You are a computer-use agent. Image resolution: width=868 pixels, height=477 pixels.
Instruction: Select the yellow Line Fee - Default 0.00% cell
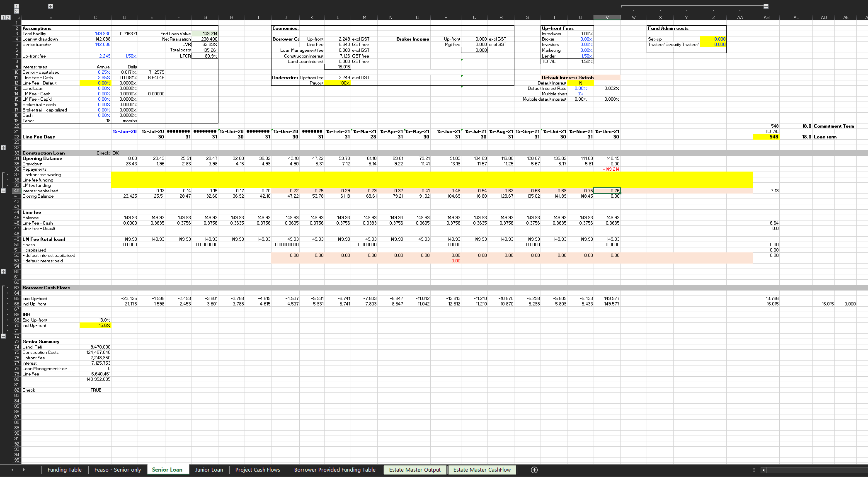pos(96,83)
